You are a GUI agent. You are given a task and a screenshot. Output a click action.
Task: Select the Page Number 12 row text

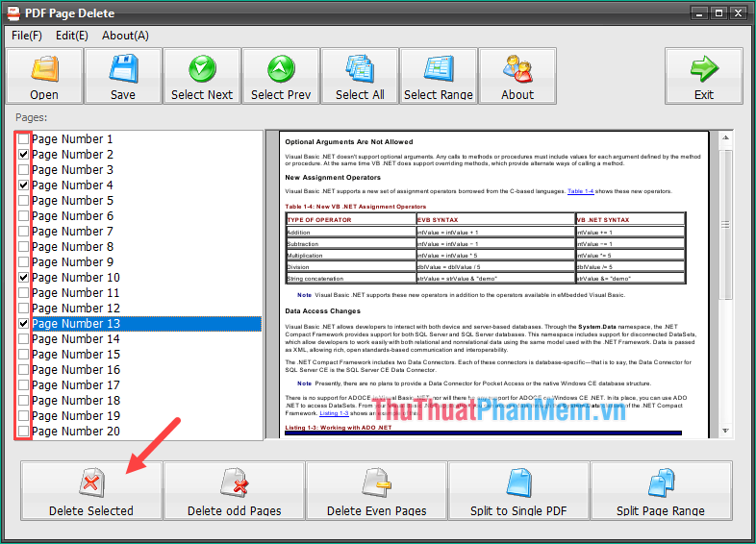[76, 309]
